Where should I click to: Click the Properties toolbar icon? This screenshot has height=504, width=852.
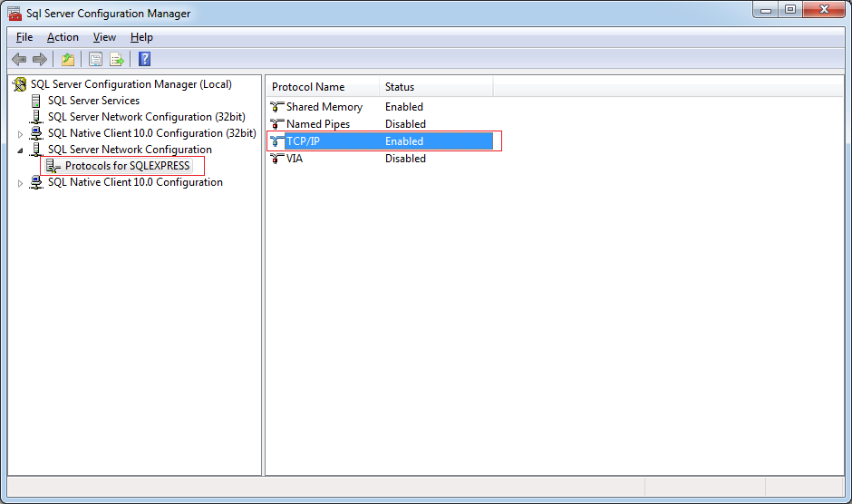[x=96, y=59]
